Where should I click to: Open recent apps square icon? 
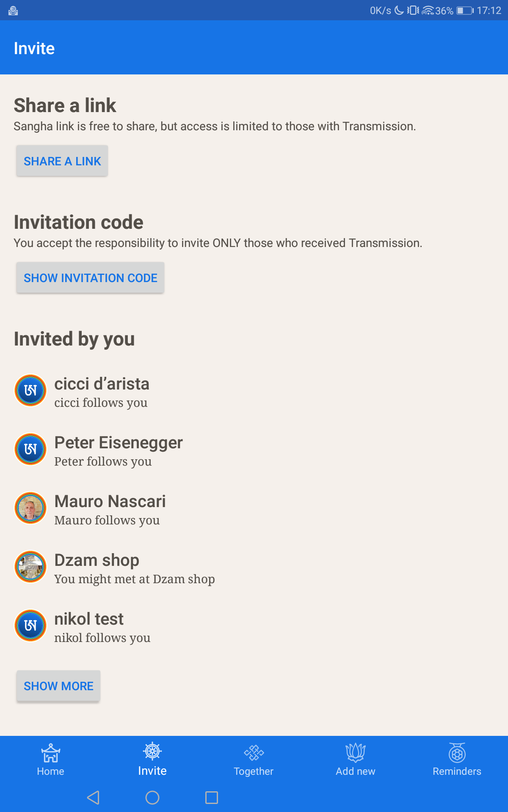(x=212, y=798)
